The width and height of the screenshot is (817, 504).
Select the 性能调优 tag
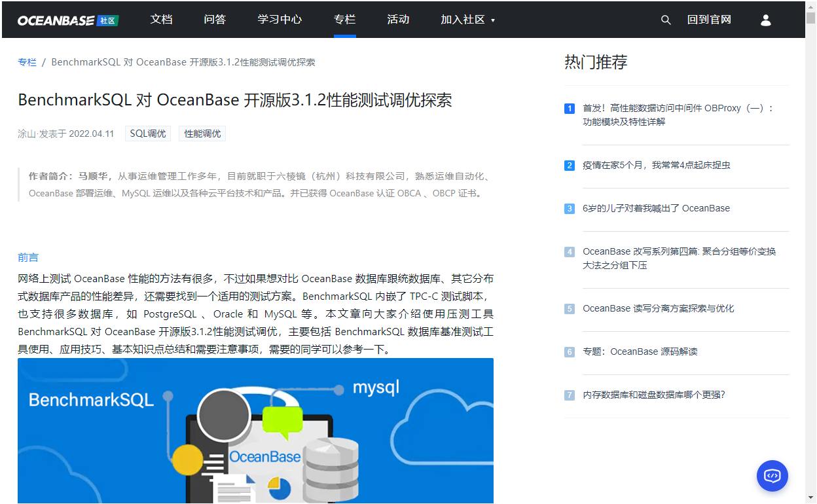pos(202,134)
